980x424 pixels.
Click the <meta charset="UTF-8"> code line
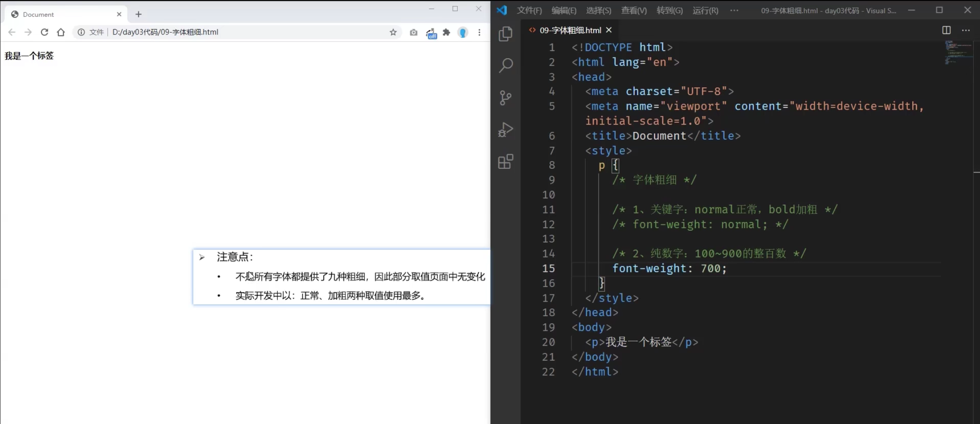(x=660, y=91)
